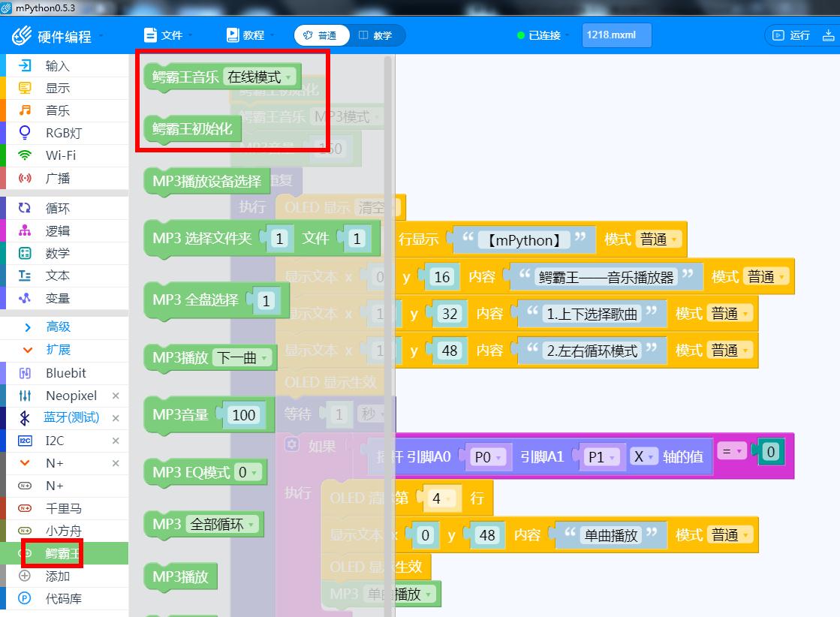Click the 千里马 category icon
Viewport: 840px width, 617px height.
pos(25,507)
